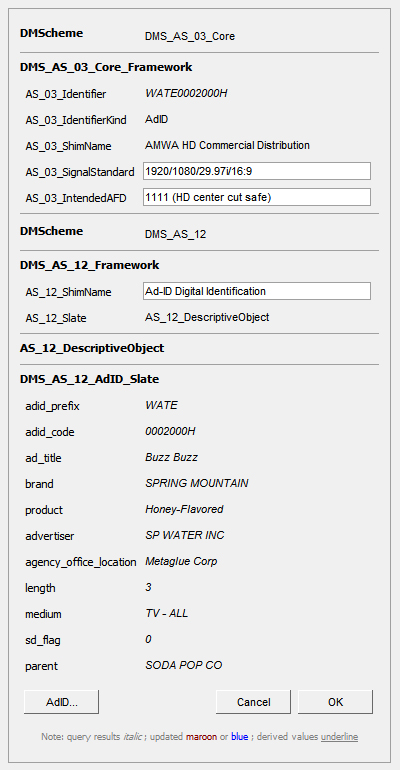Click the advertiser value SP WATER INC
400x770 pixels.
pos(185,535)
